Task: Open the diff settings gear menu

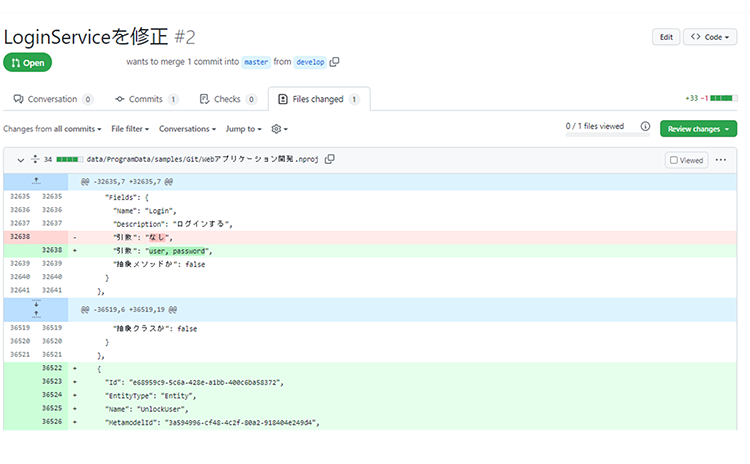Action: [279, 129]
